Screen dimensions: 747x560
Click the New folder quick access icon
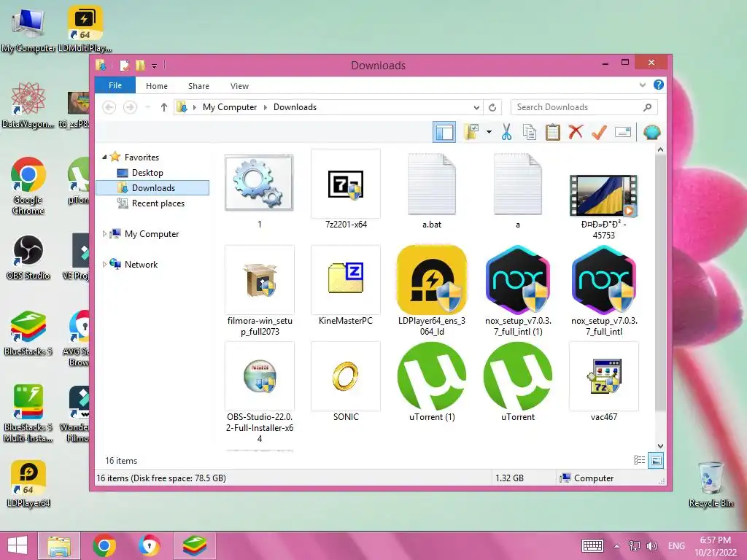[140, 65]
